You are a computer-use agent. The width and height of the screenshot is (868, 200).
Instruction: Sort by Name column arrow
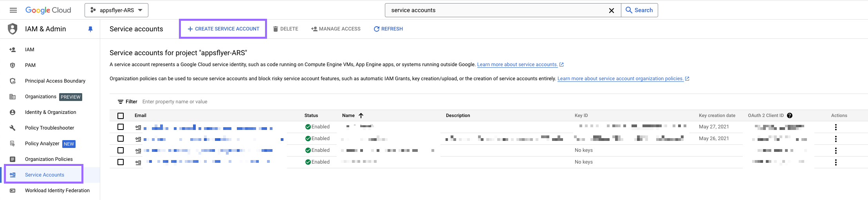(361, 115)
